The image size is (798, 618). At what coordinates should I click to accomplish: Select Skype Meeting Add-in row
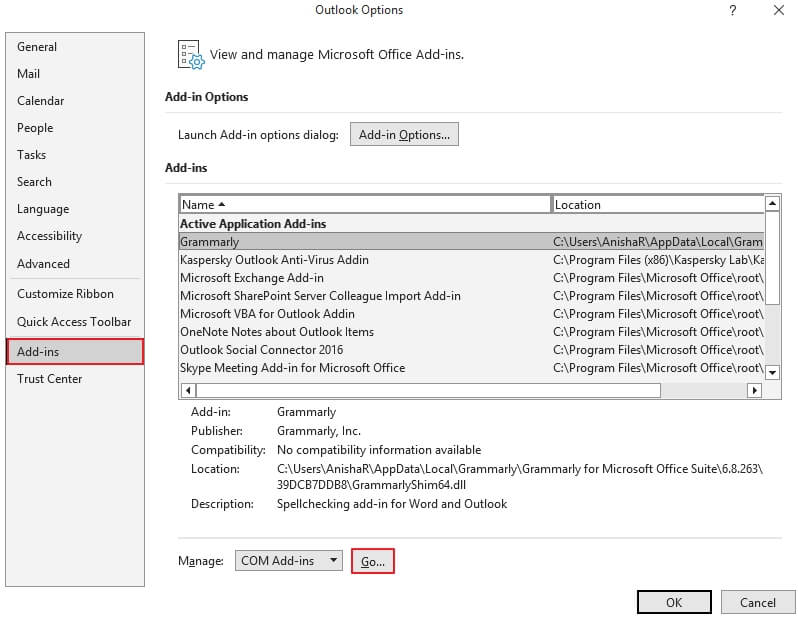coord(472,368)
